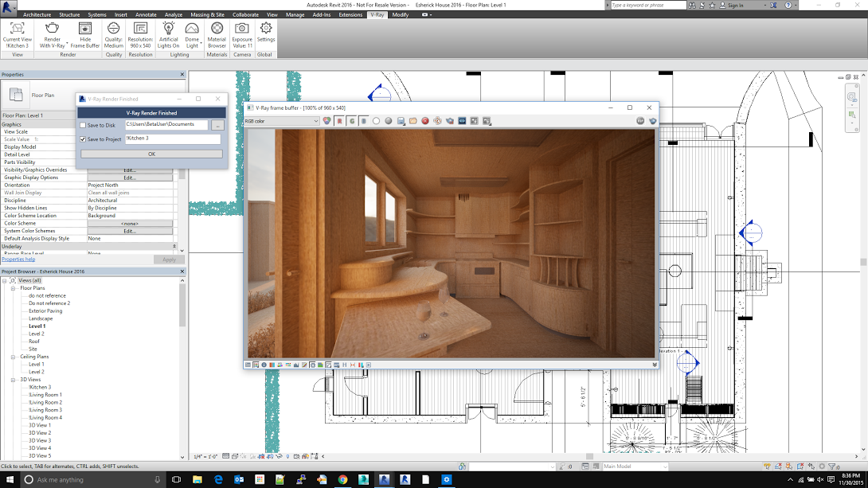Image resolution: width=868 pixels, height=488 pixels.
Task: Click Edit for System Color Schemes
Action: tap(130, 231)
